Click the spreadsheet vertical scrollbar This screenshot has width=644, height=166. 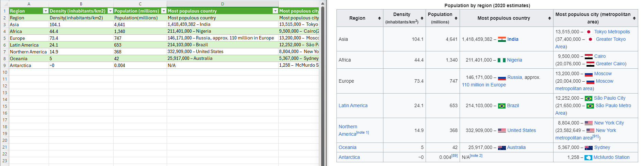click(x=323, y=85)
